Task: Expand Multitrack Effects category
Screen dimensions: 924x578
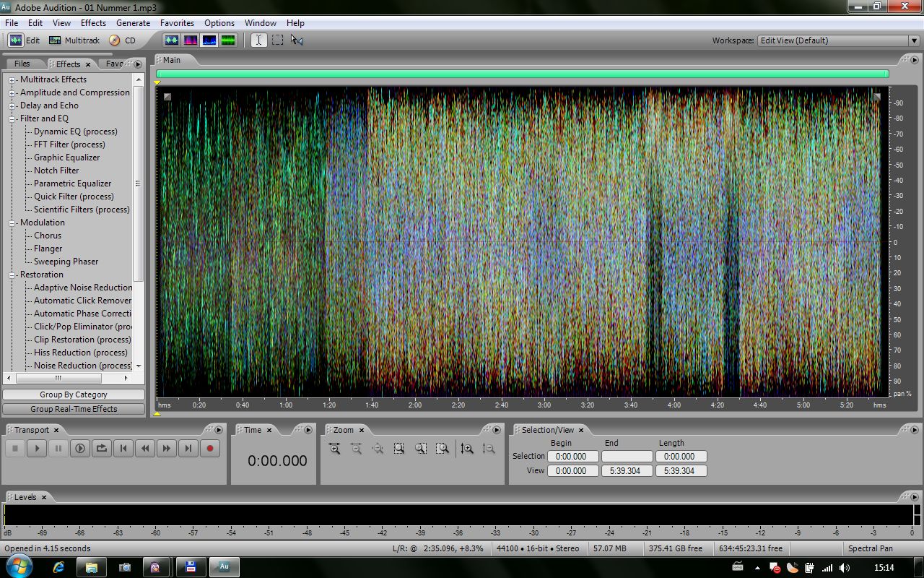Action: coord(12,80)
